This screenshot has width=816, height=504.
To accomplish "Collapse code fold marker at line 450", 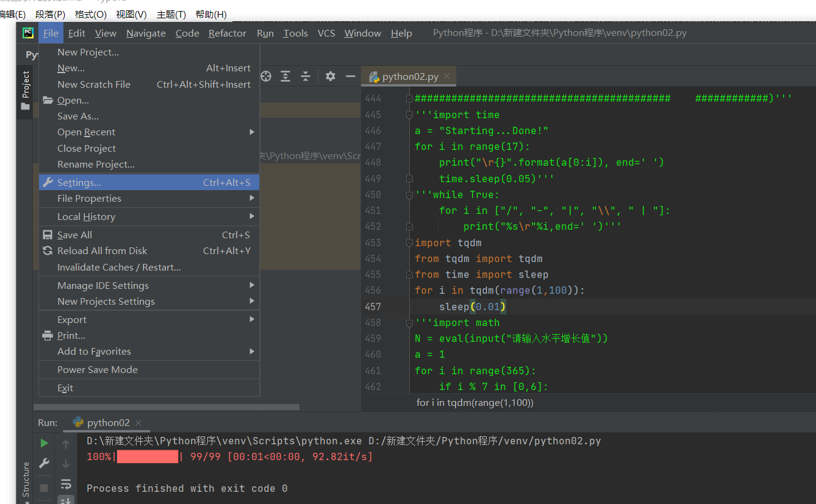I will (x=409, y=194).
